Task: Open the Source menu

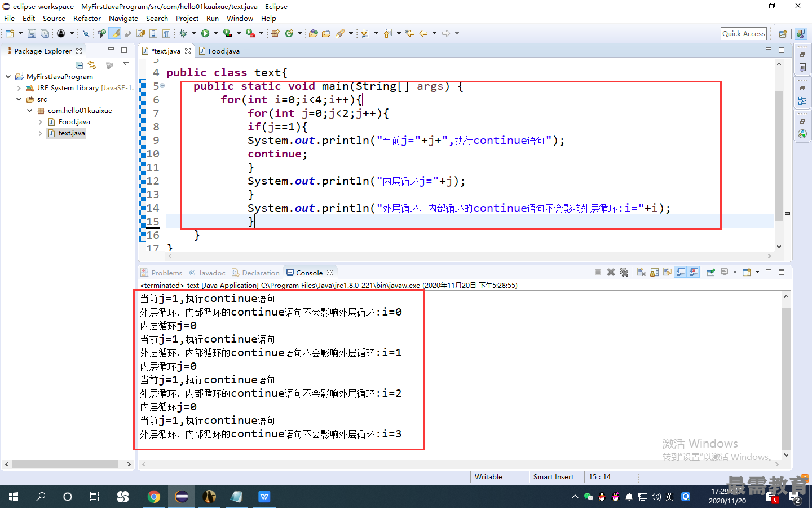Action: (x=54, y=18)
